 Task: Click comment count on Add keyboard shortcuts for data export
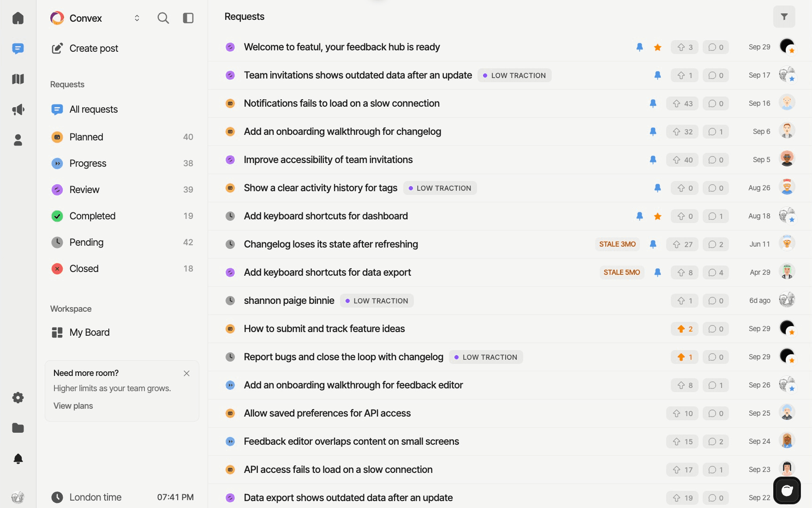[x=716, y=272]
